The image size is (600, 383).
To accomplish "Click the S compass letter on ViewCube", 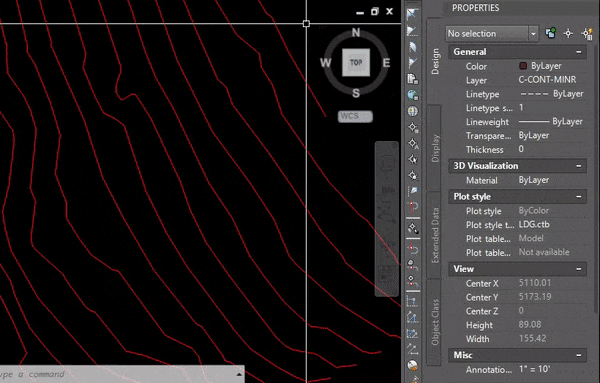I will [x=356, y=93].
